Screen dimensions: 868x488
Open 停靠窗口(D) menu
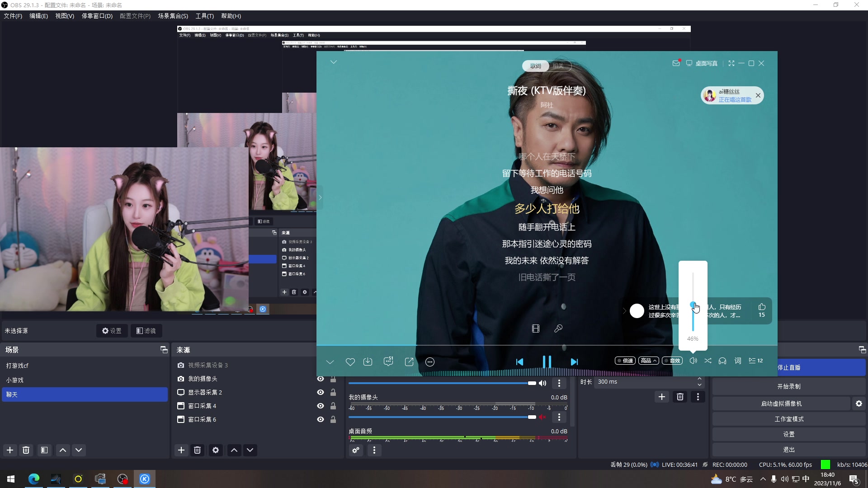point(97,16)
